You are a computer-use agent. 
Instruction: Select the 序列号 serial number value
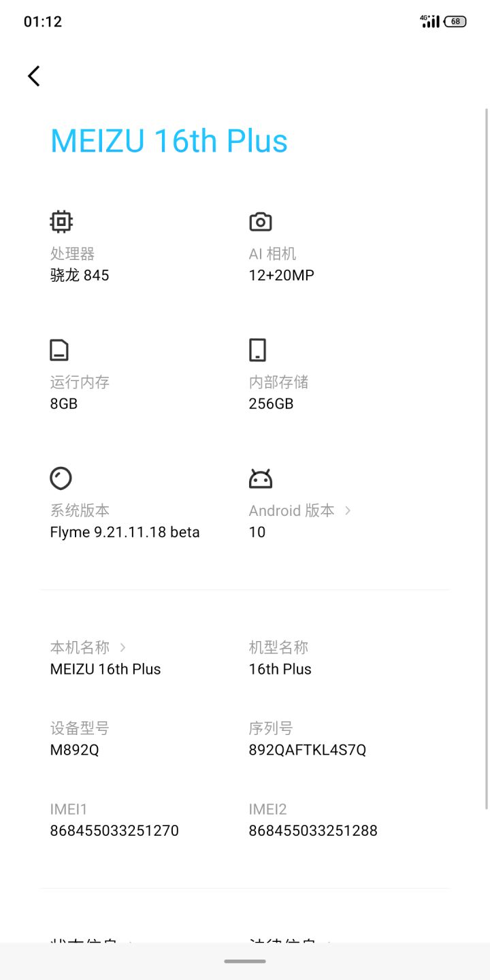pos(307,750)
